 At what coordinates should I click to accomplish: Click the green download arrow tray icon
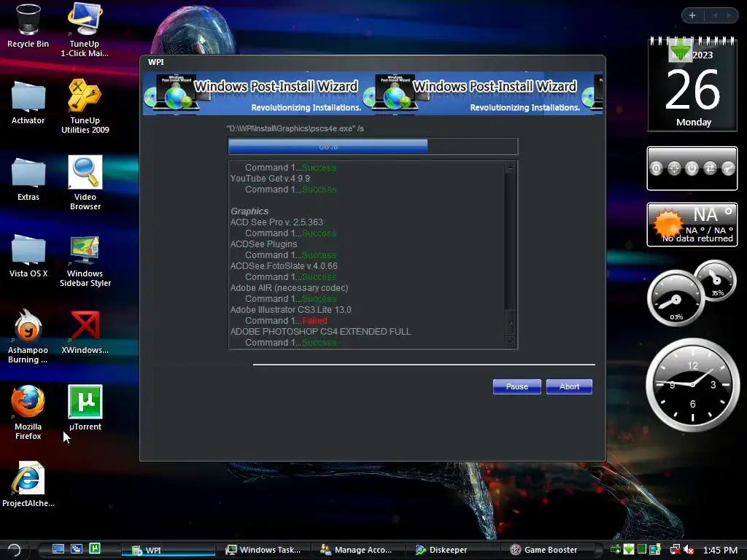[629, 550]
